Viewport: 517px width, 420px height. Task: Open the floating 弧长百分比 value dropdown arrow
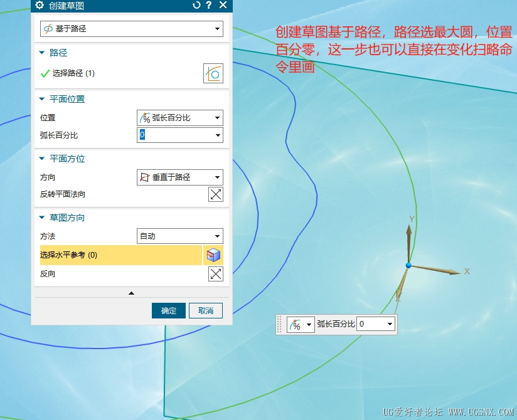point(390,324)
